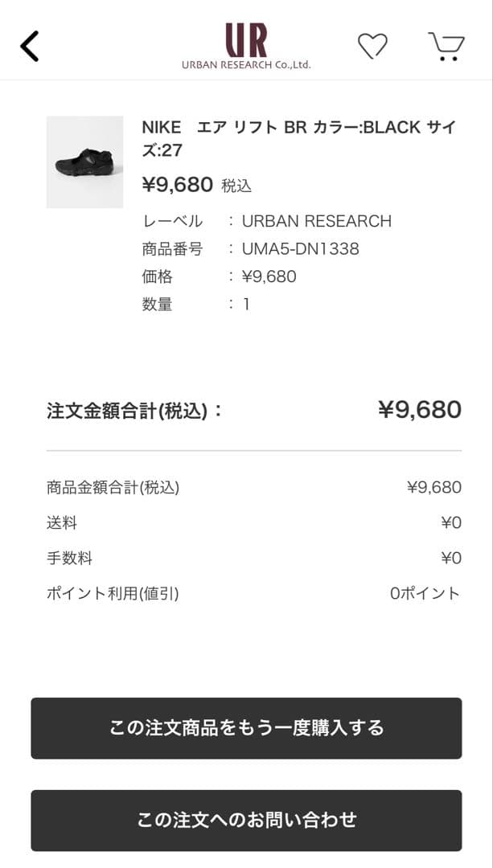The image size is (493, 868).
Task: Select the 0ポイント value in points row
Action: point(427,593)
